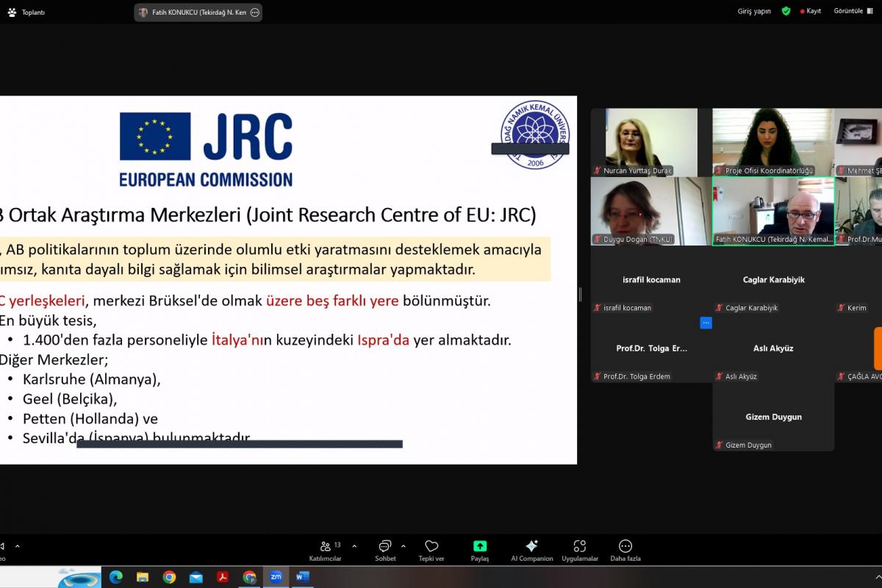Open Microsoft Word from the taskbar

302,577
